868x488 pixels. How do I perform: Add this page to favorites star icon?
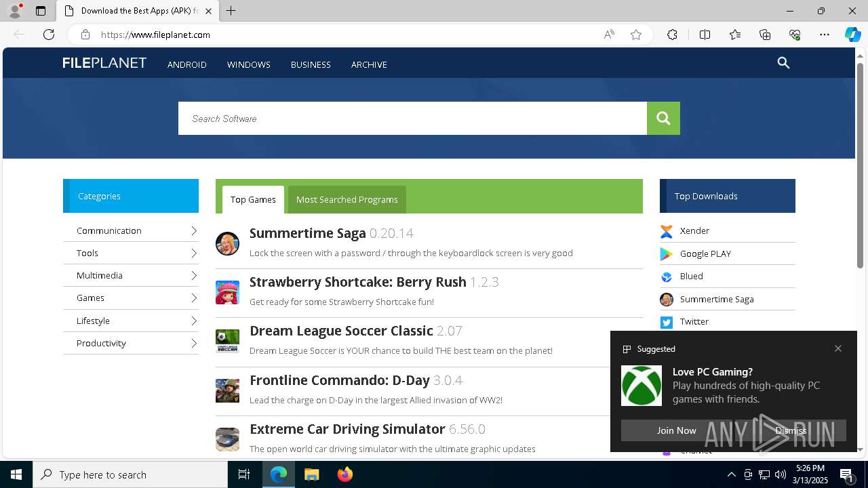[636, 35]
